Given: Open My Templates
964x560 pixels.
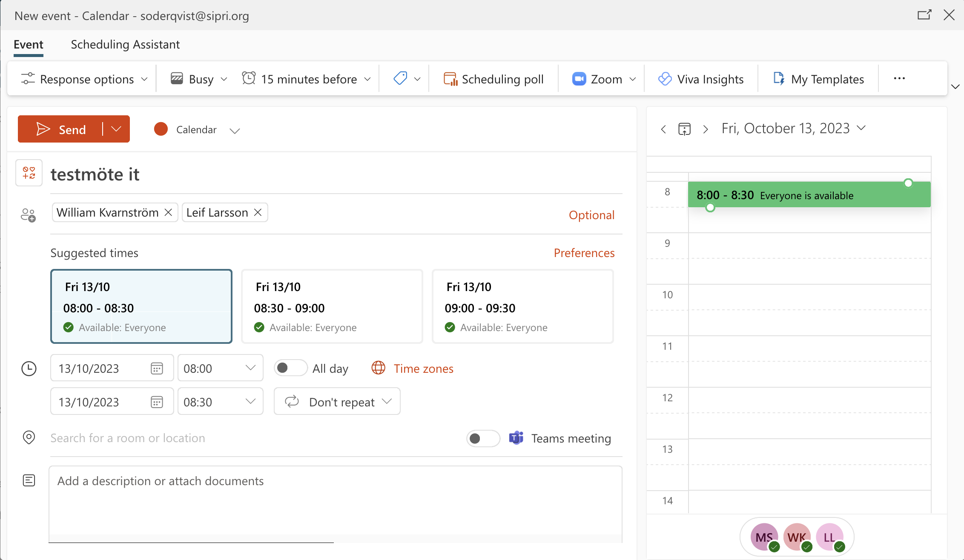Looking at the screenshot, I should [x=818, y=79].
